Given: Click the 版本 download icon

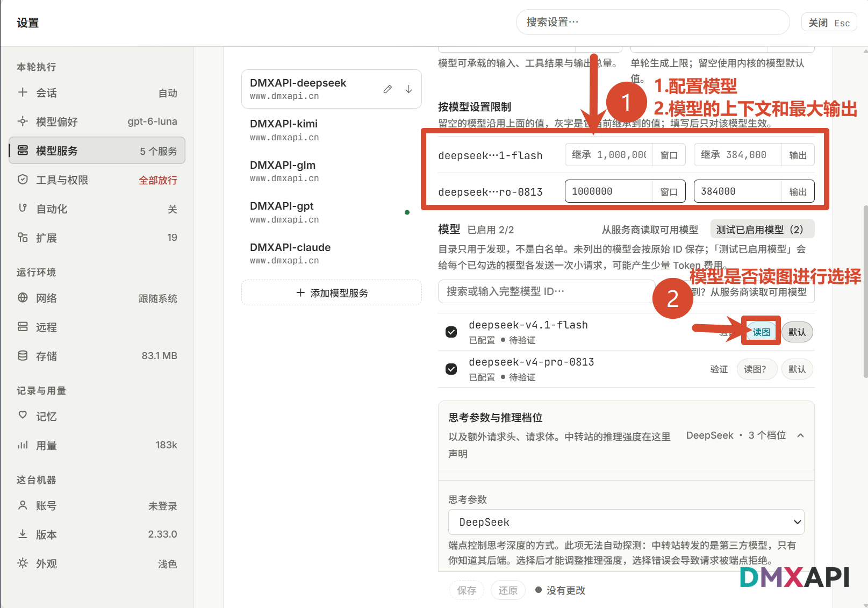Looking at the screenshot, I should pyautogui.click(x=23, y=534).
